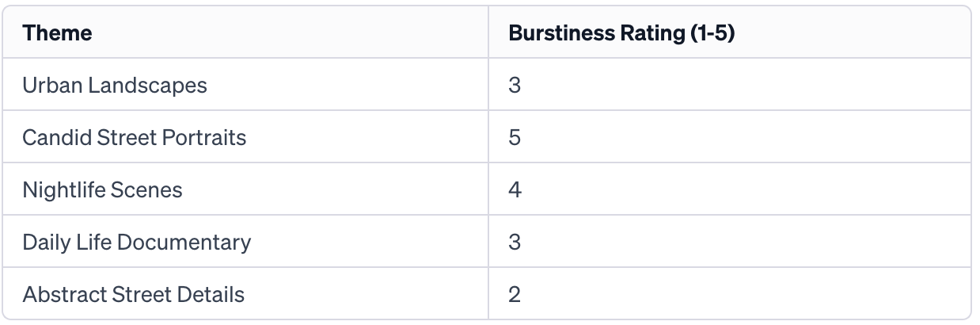This screenshot has height=325, width=980.
Task: Select the rating 5 for Candid Street Portraits
Action: [x=515, y=138]
